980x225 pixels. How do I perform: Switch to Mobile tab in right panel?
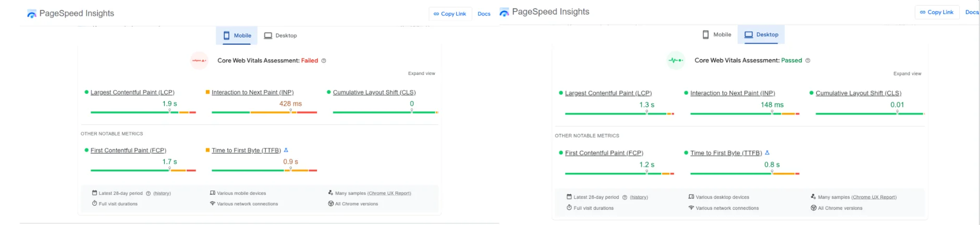coord(717,34)
